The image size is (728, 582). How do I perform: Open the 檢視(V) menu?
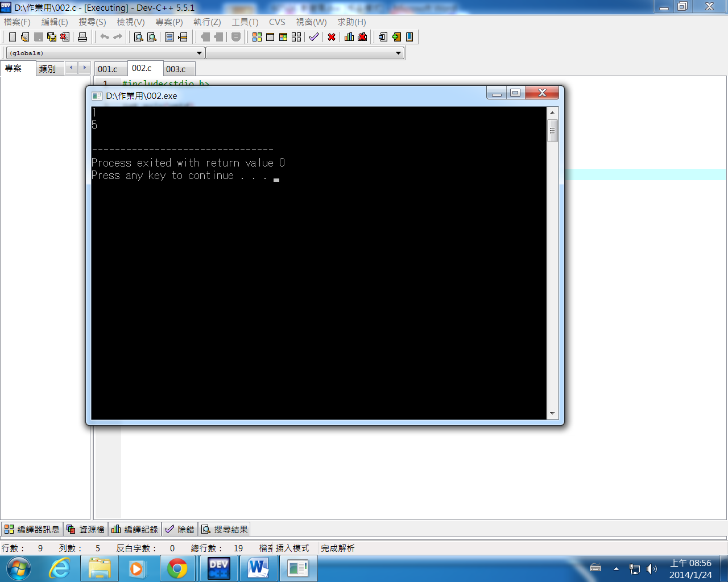click(x=131, y=22)
